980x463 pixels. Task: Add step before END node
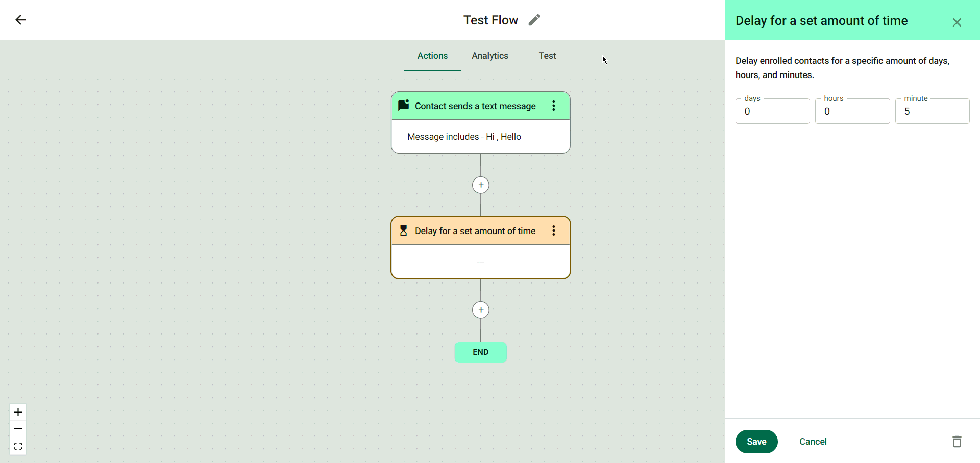pos(481,310)
